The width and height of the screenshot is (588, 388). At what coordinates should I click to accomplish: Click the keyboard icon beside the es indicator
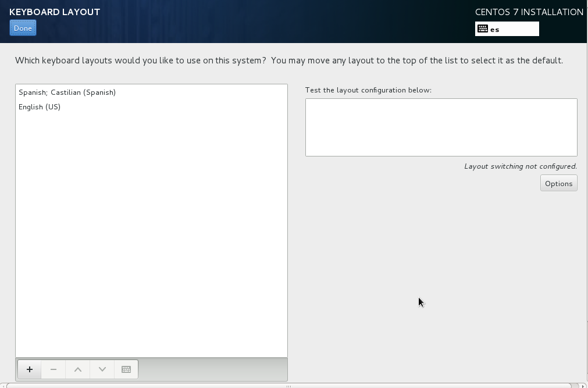(x=482, y=28)
